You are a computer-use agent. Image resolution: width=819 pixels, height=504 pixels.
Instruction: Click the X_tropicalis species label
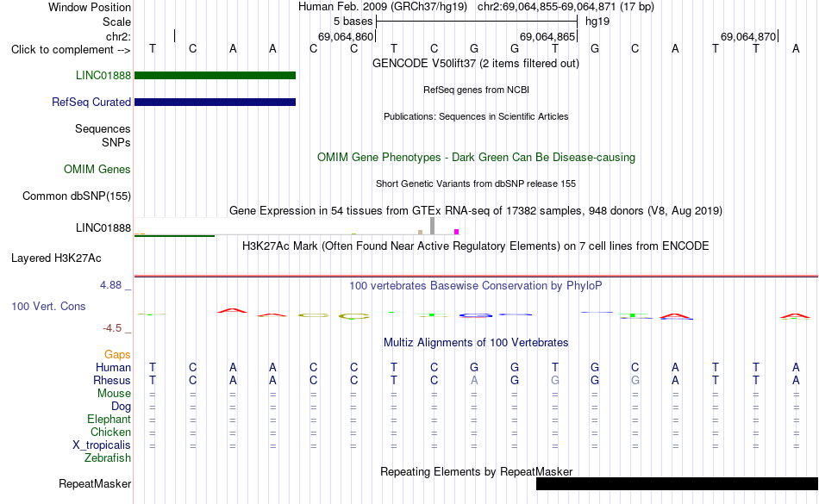(102, 445)
